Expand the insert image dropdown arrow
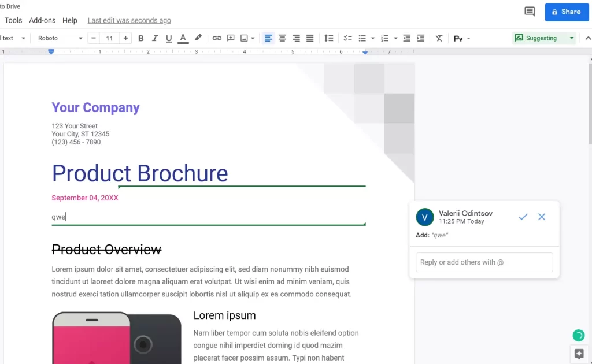 point(253,39)
